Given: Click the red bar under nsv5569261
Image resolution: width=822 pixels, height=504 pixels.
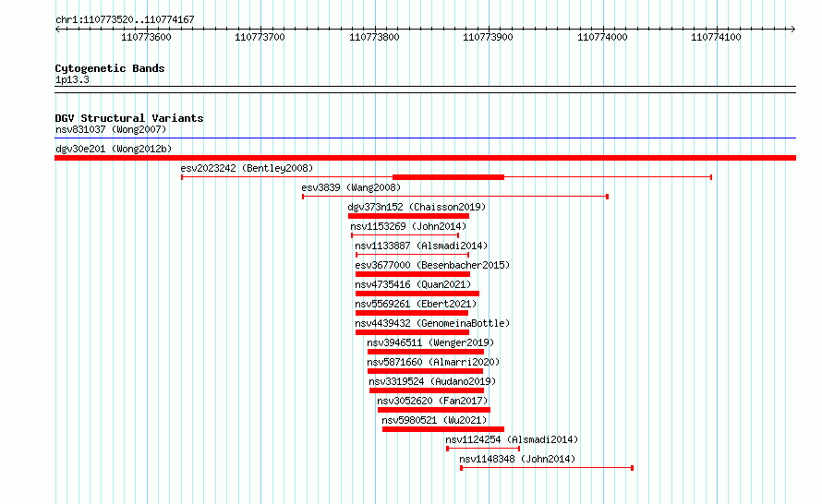Looking at the screenshot, I should click(412, 313).
